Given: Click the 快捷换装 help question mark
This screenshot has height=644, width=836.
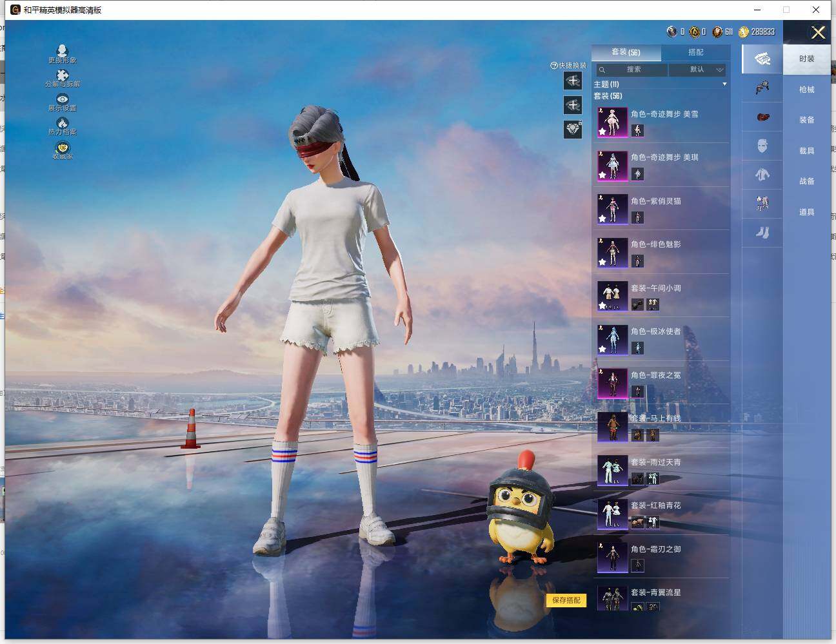Looking at the screenshot, I should 553,66.
